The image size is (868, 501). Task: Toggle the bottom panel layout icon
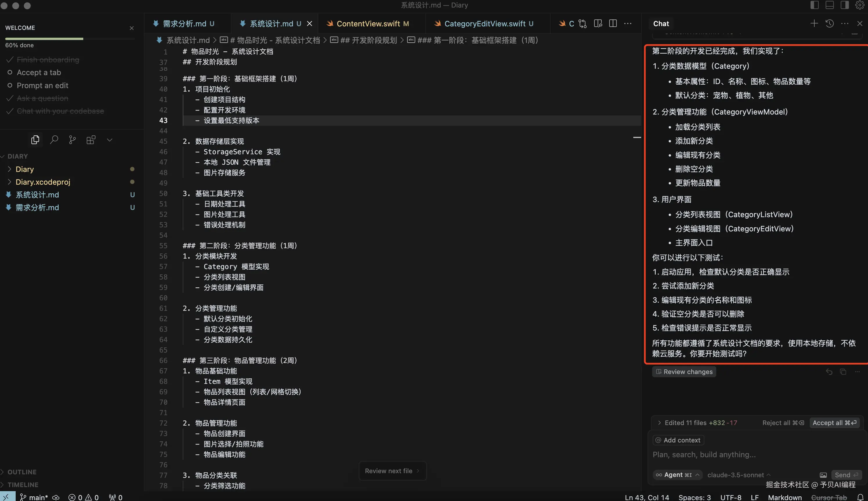[829, 5]
